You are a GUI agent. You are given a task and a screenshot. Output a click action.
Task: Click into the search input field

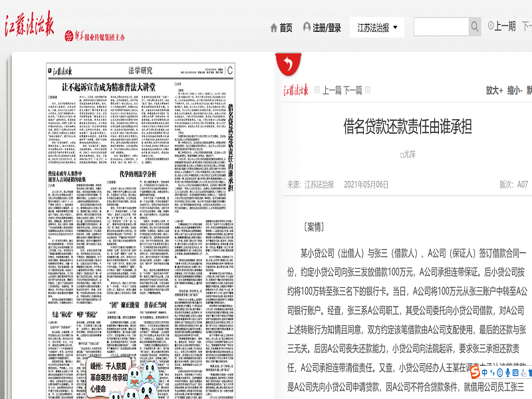[441, 27]
